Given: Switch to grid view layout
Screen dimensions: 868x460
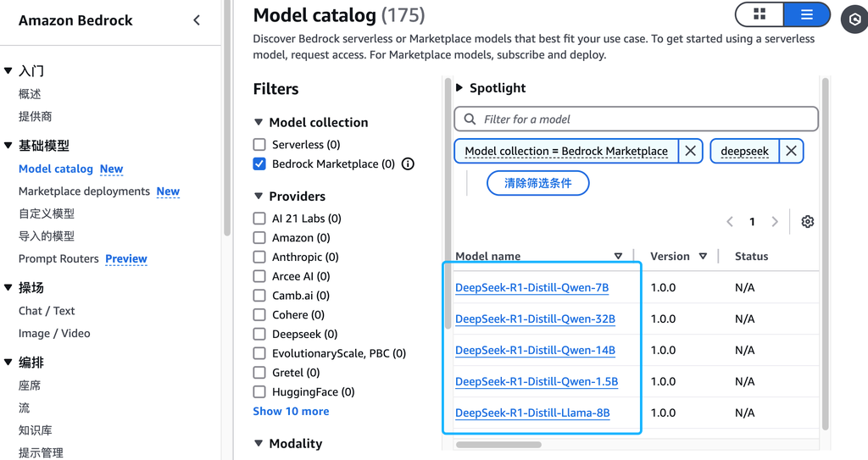Looking at the screenshot, I should (x=759, y=14).
